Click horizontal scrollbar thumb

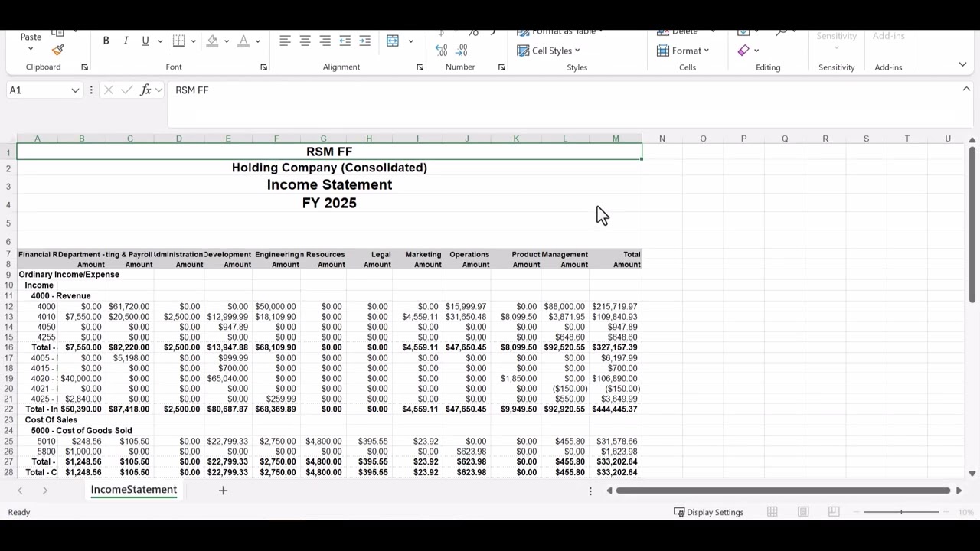[783, 491]
